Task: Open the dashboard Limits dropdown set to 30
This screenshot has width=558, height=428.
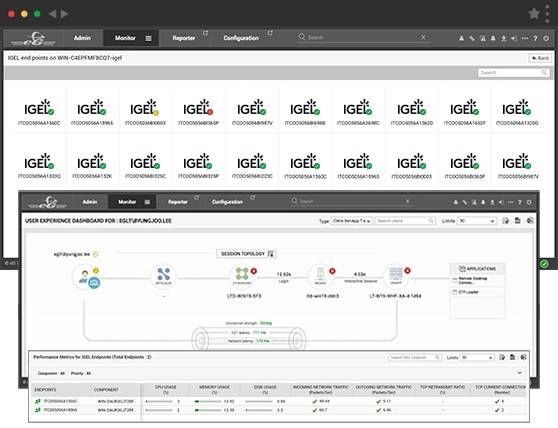Action: tap(477, 221)
